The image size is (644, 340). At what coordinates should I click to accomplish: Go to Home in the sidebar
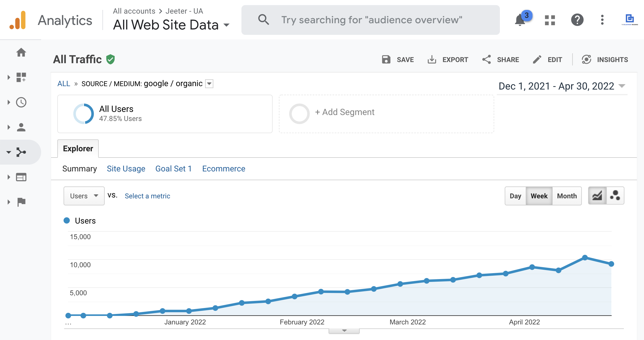(21, 52)
